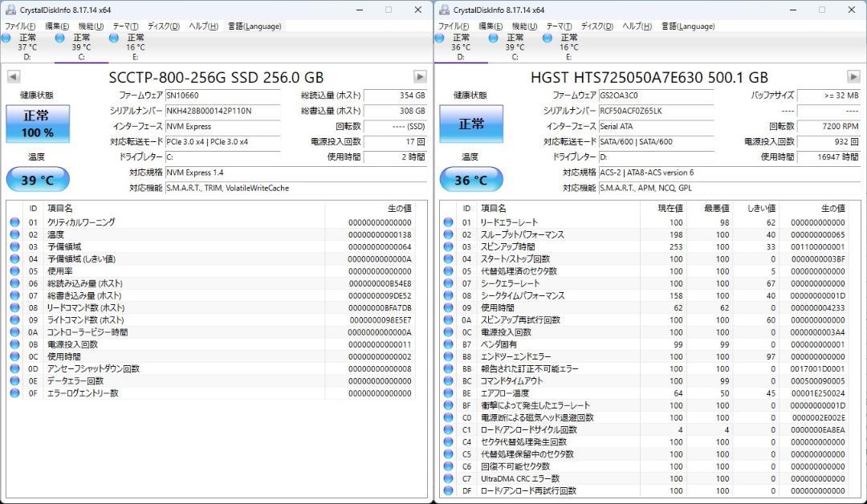Click the 39 °C temperature button
This screenshot has width=867, height=504.
(x=38, y=180)
